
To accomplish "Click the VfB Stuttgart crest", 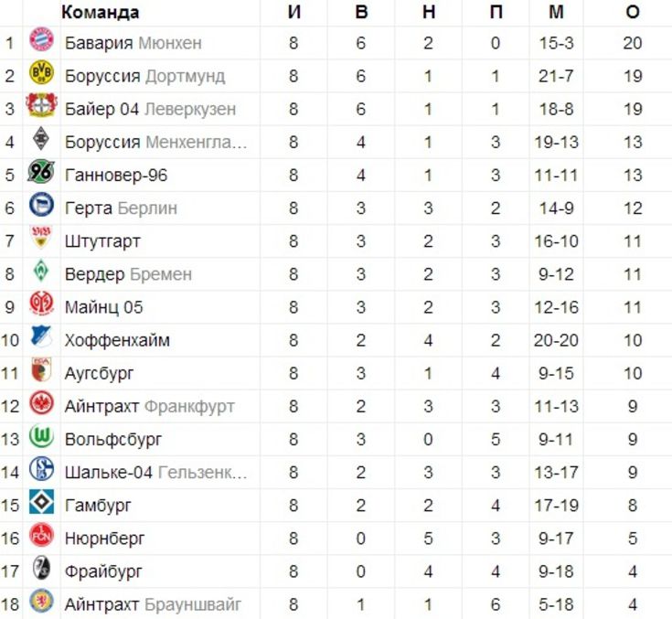I will [x=41, y=237].
